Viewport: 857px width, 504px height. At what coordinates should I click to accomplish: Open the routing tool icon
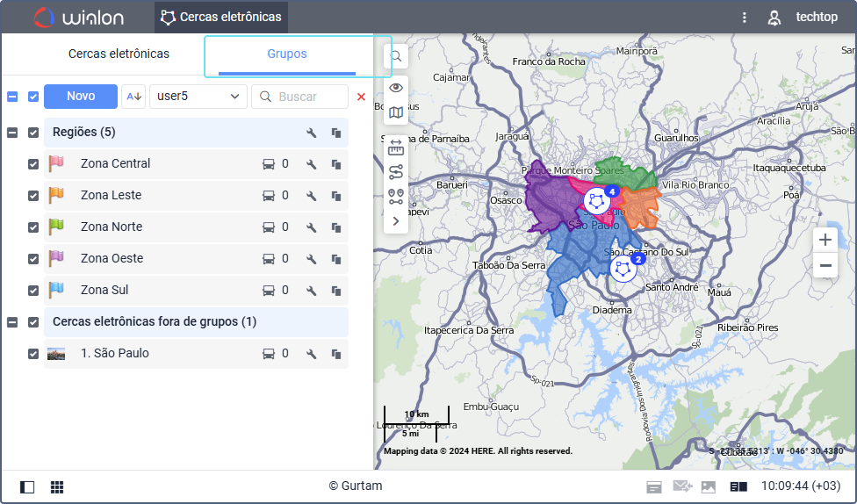tap(396, 171)
